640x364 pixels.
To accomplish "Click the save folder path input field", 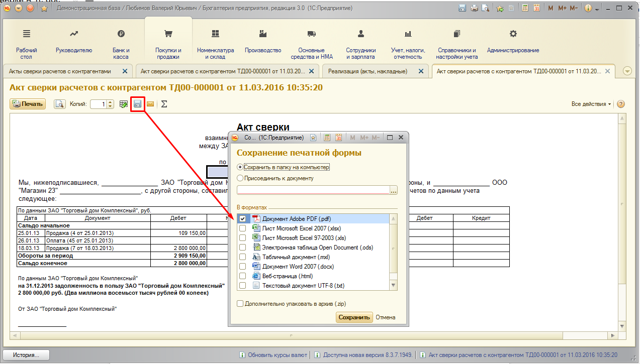I will (313, 190).
